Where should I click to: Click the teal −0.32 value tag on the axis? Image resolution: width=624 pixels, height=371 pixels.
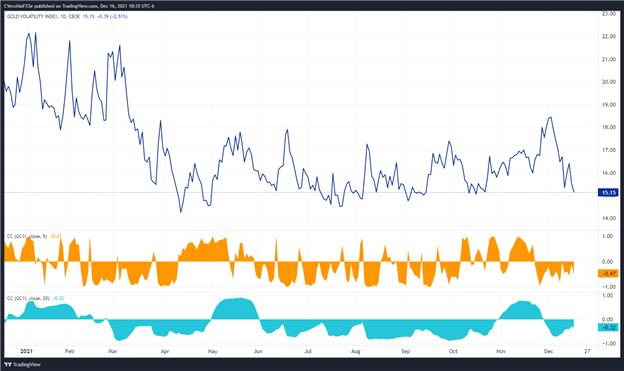(x=608, y=328)
